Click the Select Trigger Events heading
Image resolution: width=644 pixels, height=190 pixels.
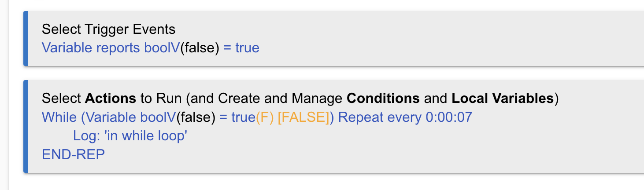108,29
